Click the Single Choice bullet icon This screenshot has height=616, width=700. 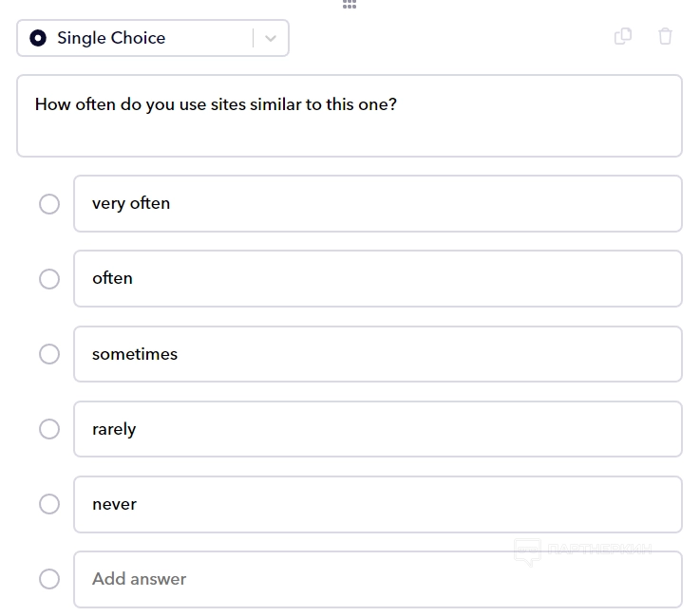click(x=38, y=38)
